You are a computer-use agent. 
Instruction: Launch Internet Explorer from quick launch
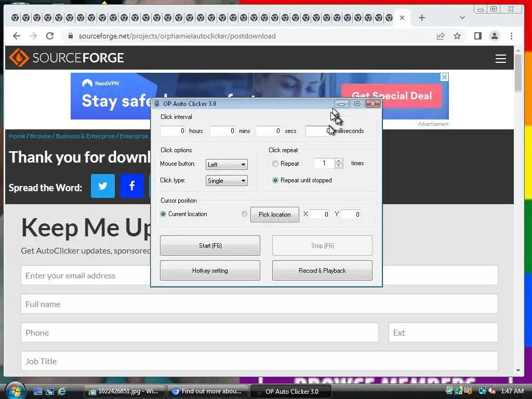pos(62,392)
